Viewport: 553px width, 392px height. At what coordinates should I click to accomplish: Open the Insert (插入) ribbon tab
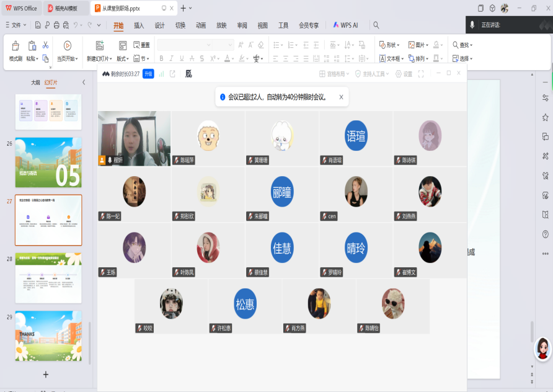[139, 25]
